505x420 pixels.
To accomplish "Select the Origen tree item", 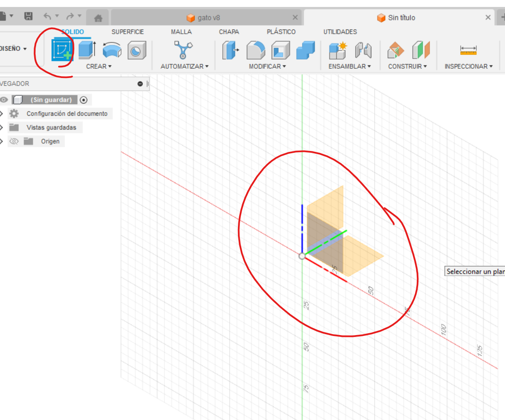I will pos(50,141).
